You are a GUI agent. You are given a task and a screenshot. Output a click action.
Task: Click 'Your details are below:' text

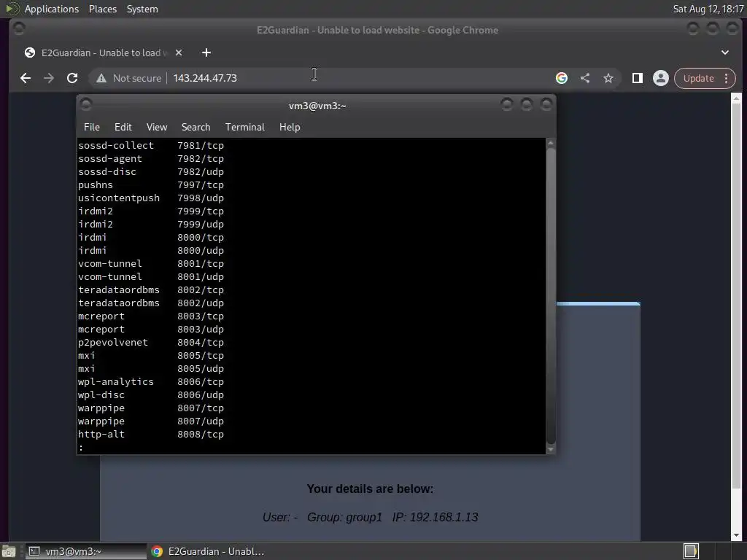tap(370, 489)
